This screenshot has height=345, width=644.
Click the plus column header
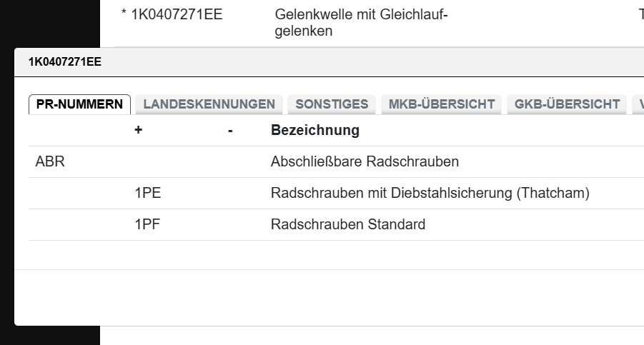tap(139, 131)
